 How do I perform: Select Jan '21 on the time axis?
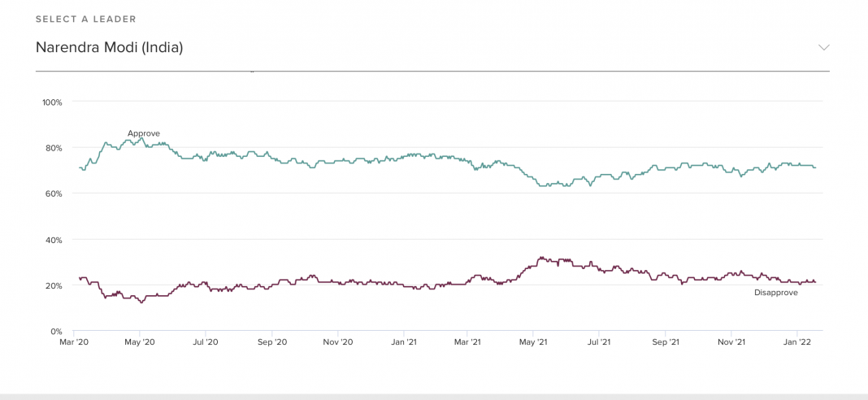(405, 342)
